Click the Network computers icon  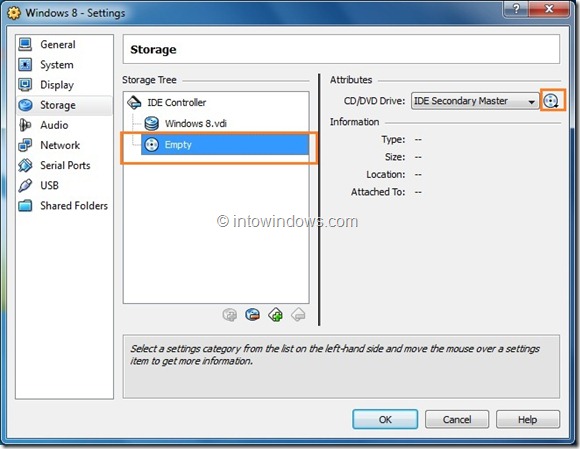pyautogui.click(x=25, y=145)
